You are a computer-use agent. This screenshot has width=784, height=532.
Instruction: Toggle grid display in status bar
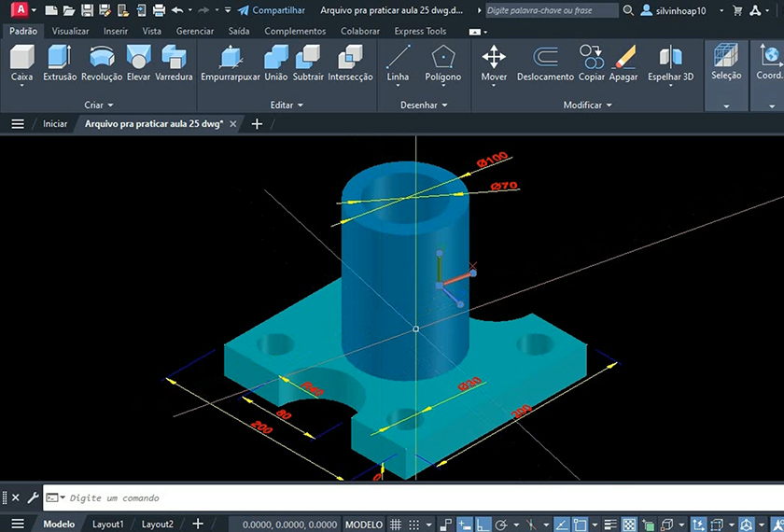(x=396, y=525)
